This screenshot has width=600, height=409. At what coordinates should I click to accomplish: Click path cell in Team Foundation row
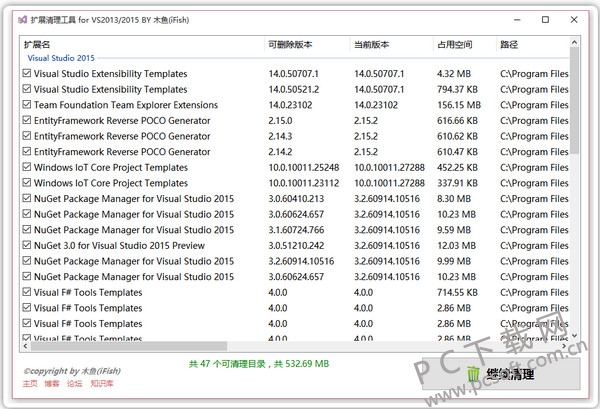click(x=534, y=105)
